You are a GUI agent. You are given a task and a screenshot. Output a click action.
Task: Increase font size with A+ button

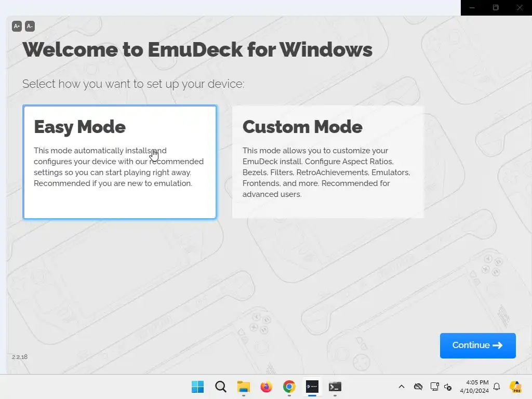point(17,26)
